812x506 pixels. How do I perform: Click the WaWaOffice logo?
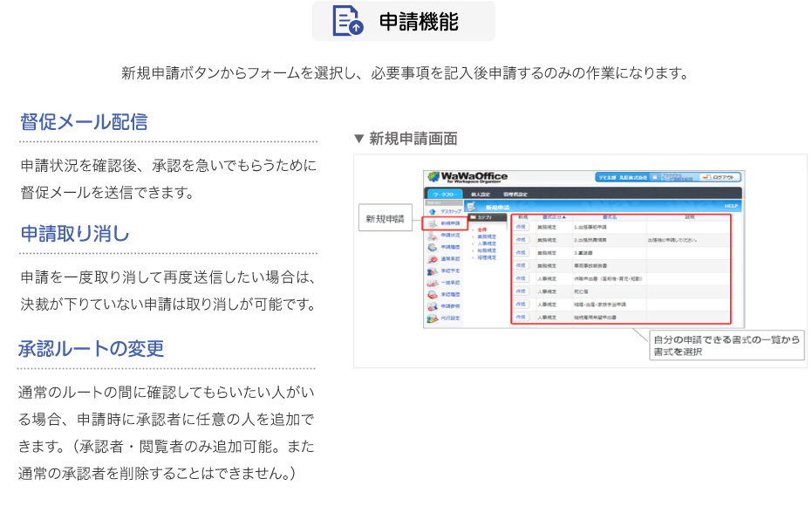[467, 178]
